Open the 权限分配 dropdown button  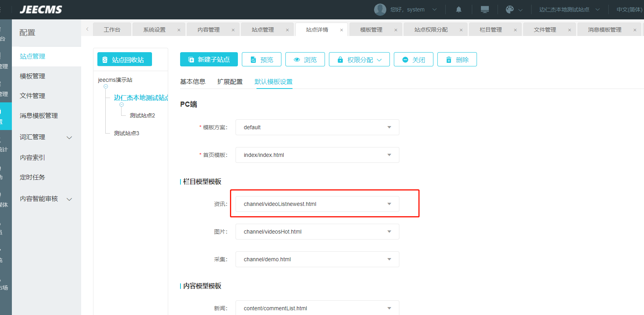pos(359,59)
